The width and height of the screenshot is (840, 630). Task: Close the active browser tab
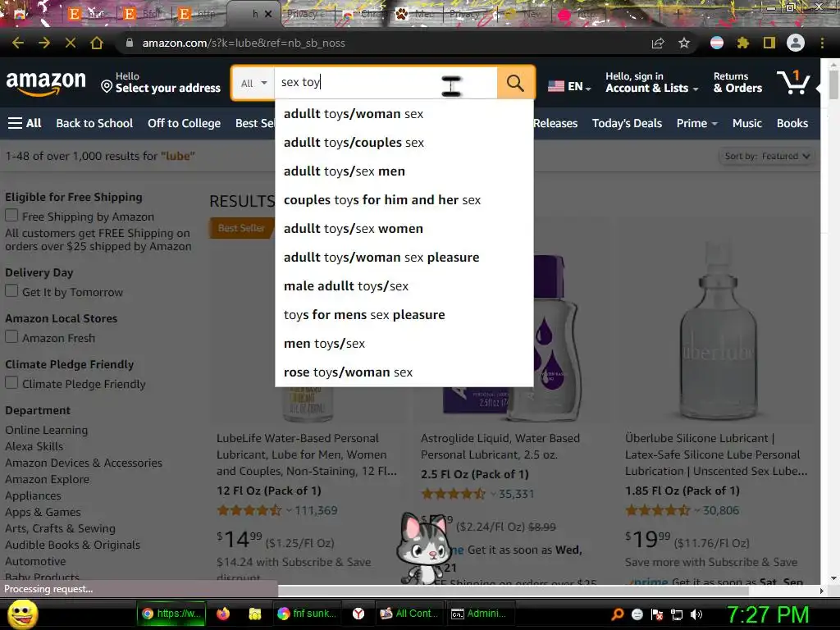point(268,15)
